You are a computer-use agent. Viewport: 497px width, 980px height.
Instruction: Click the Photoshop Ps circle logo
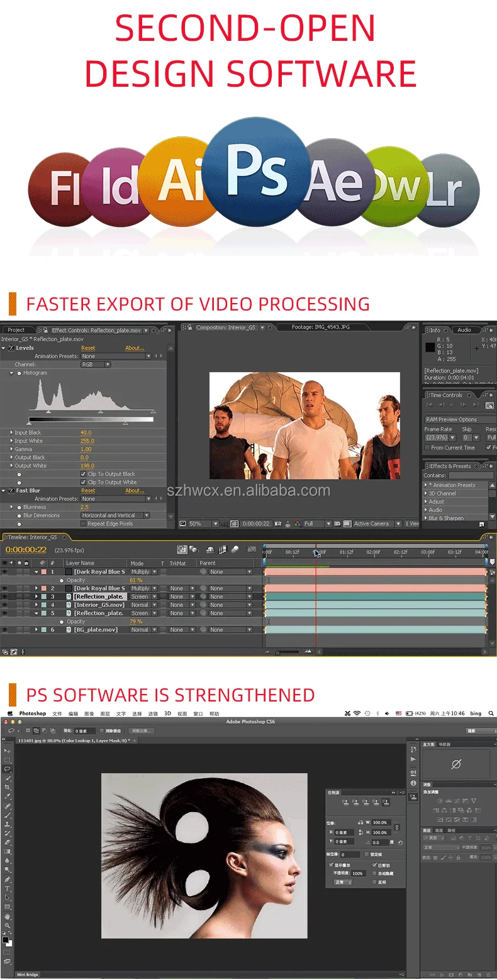(x=257, y=172)
